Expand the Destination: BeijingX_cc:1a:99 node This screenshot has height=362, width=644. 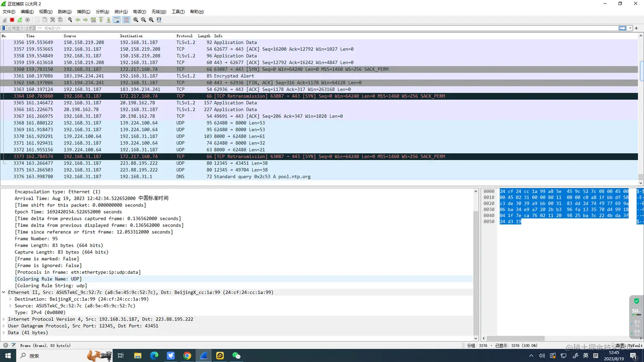pyautogui.click(x=10, y=299)
